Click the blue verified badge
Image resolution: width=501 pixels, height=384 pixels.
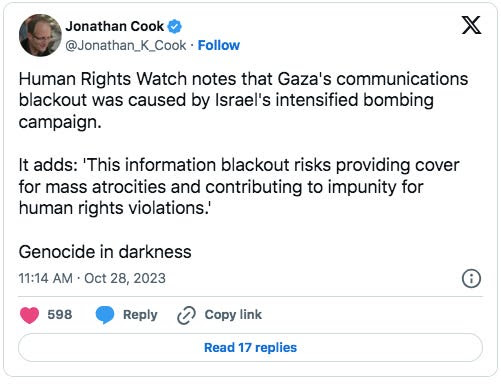point(174,26)
